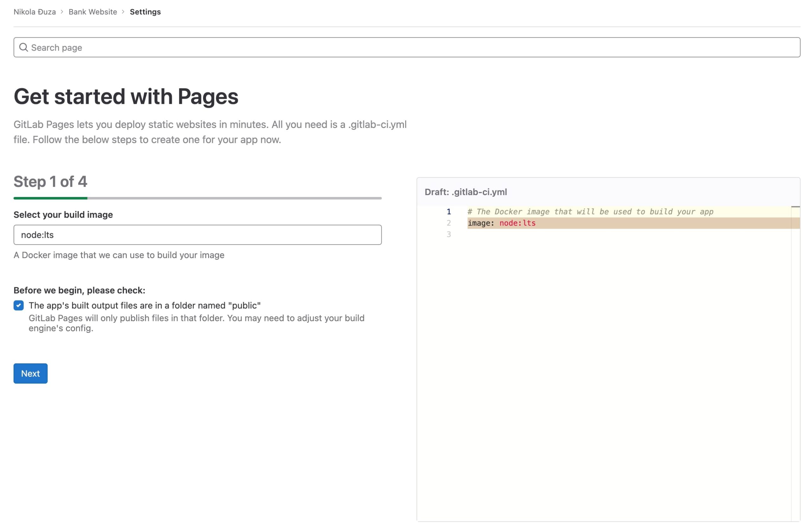Click the image: node:lts code line
This screenshot has width=811, height=532.
[x=501, y=223]
